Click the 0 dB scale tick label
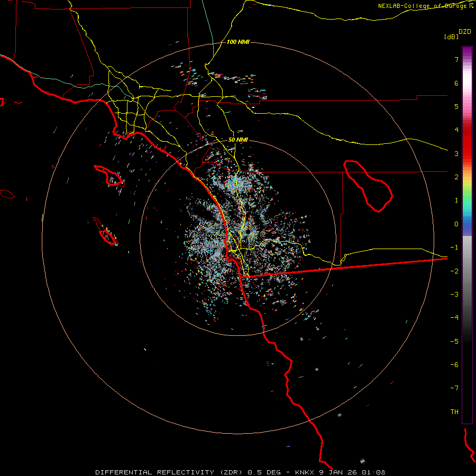 coord(456,224)
